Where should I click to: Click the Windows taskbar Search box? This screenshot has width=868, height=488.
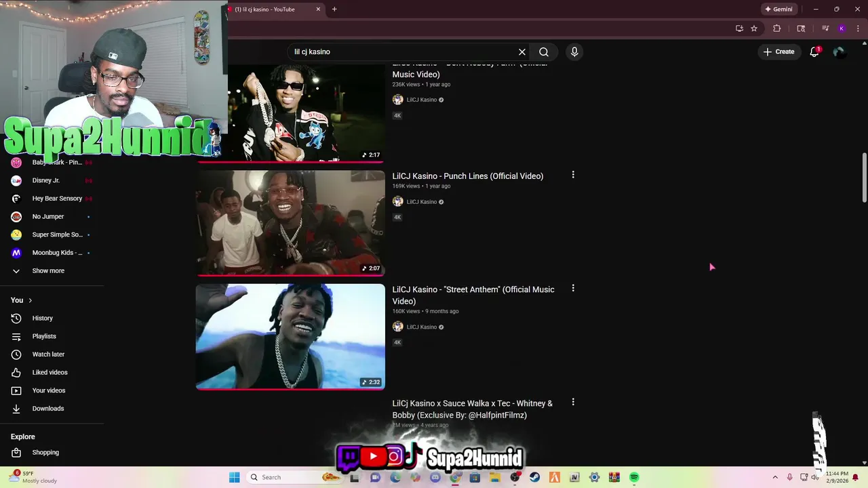(295, 477)
